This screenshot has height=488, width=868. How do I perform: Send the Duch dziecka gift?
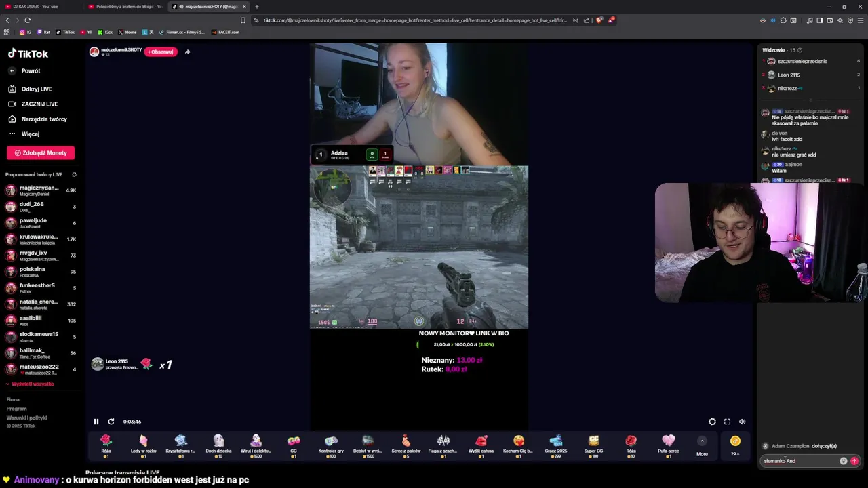click(x=218, y=447)
